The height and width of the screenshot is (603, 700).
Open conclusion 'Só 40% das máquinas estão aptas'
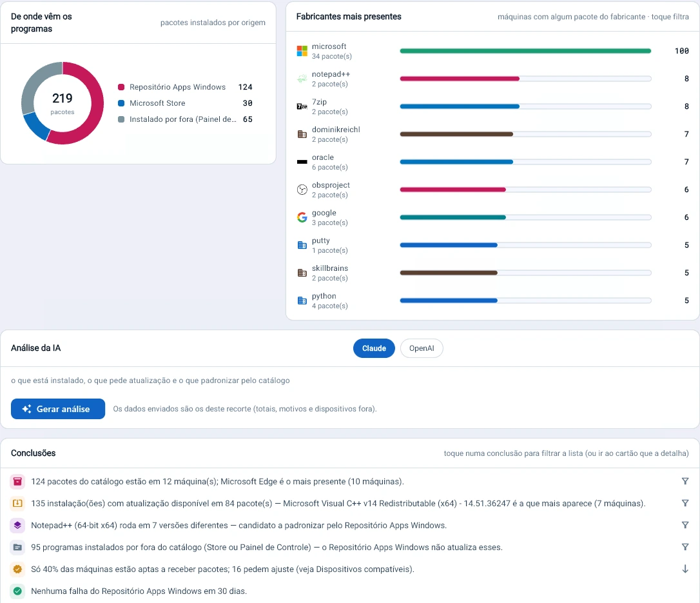pyautogui.click(x=222, y=569)
